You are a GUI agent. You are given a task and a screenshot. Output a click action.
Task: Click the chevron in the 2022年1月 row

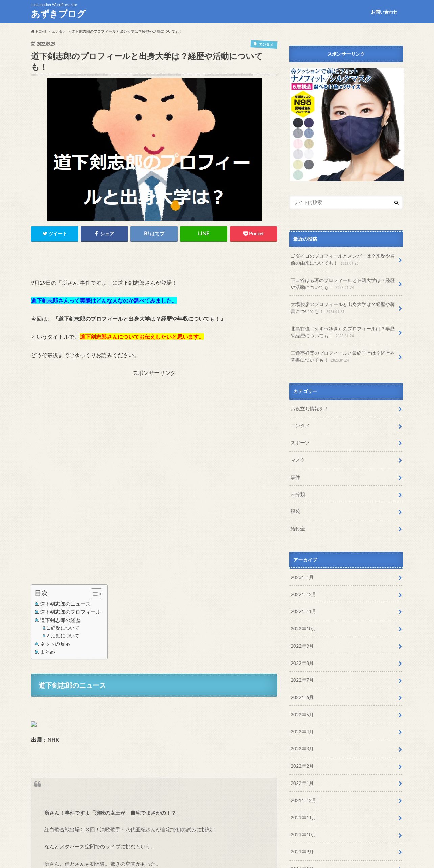[x=400, y=783]
